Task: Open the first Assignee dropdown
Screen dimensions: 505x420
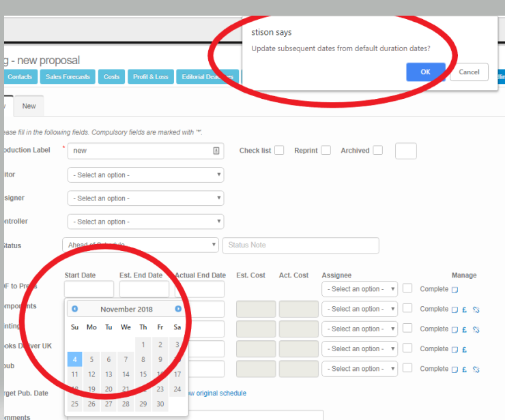Action: click(359, 289)
